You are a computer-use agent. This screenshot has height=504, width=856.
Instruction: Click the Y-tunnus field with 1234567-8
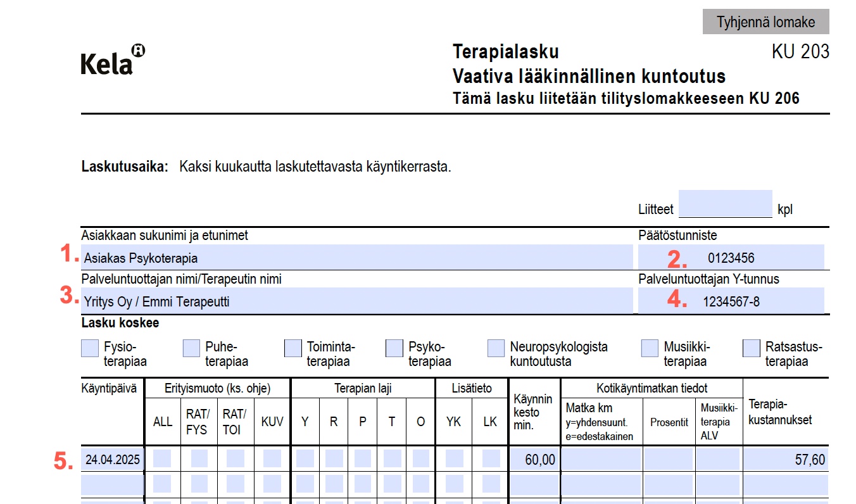coord(731,301)
